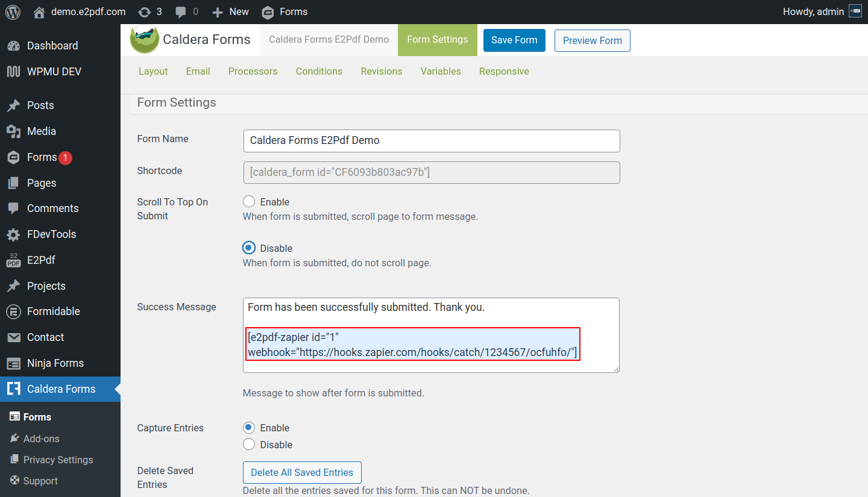Select Enable for Capture Entries

coord(249,428)
